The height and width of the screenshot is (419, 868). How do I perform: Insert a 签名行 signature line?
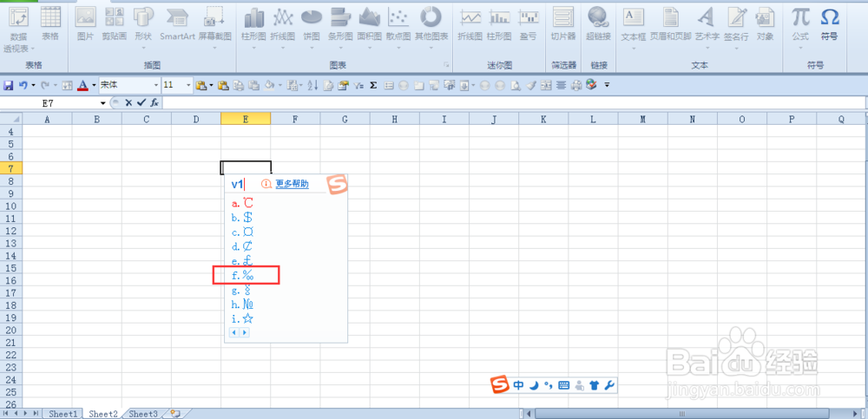(736, 29)
